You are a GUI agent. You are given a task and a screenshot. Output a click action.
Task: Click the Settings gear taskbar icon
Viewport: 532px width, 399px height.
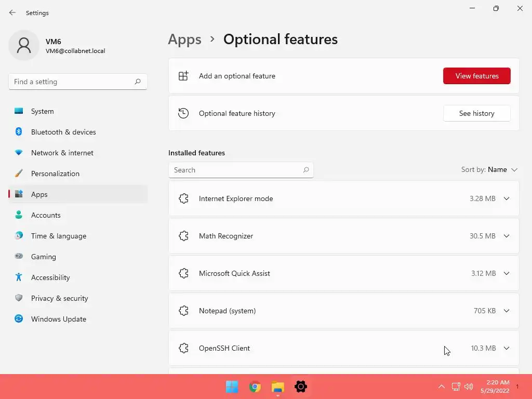(301, 387)
